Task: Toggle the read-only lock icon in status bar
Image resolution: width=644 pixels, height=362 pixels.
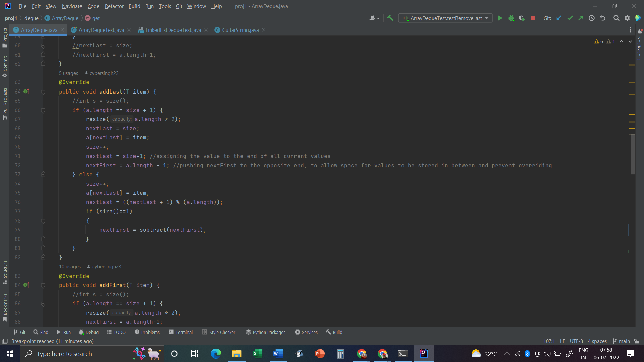Action: point(637,341)
